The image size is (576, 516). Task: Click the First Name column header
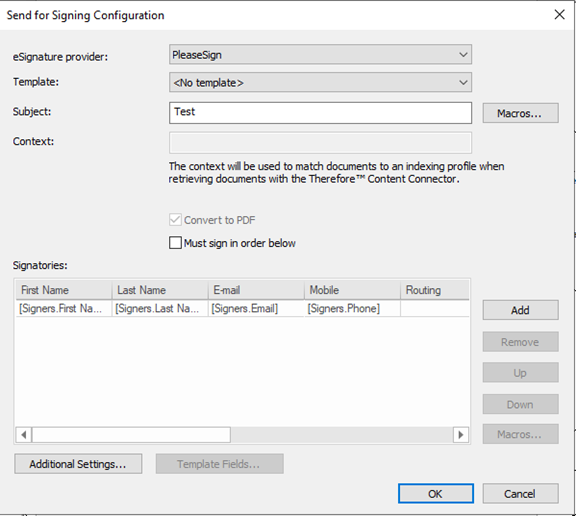64,290
